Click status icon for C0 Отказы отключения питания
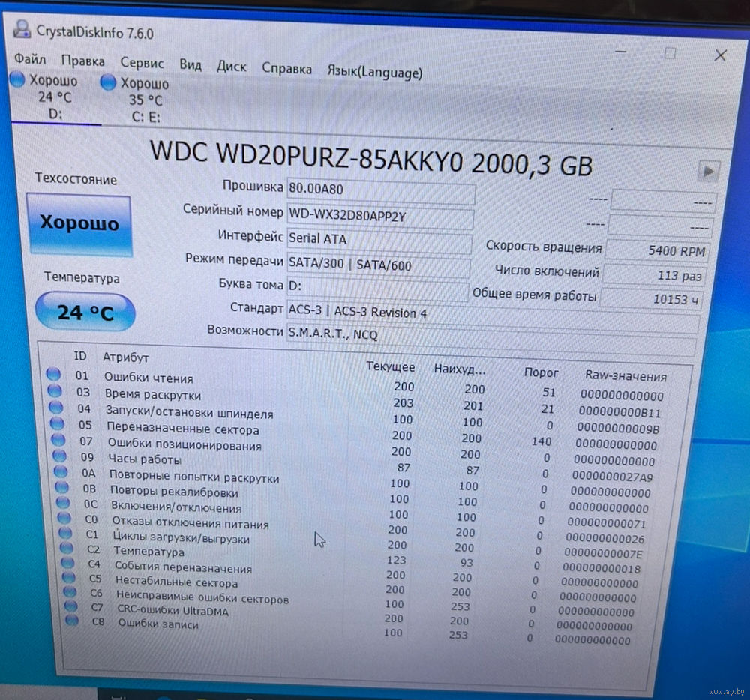Screen dimensions: 750x700 64,517
